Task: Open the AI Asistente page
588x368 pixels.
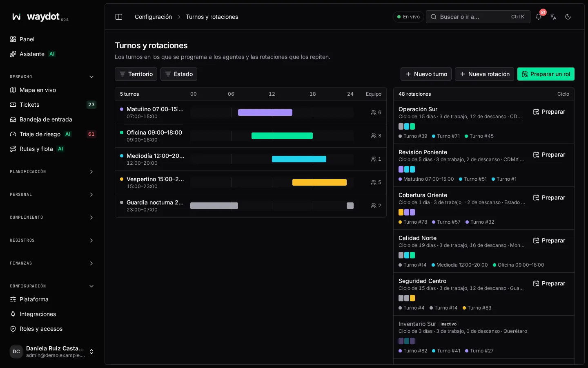Action: [52, 54]
